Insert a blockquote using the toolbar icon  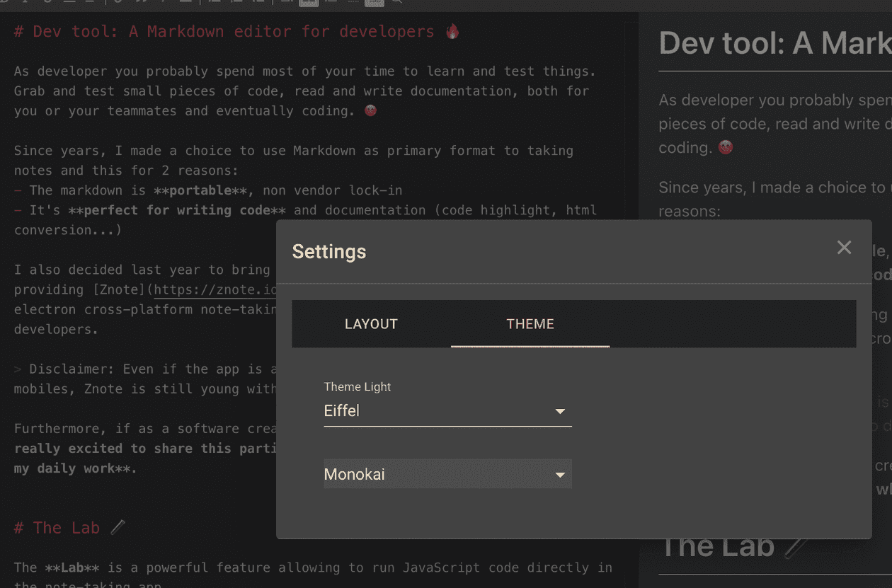[142, 3]
